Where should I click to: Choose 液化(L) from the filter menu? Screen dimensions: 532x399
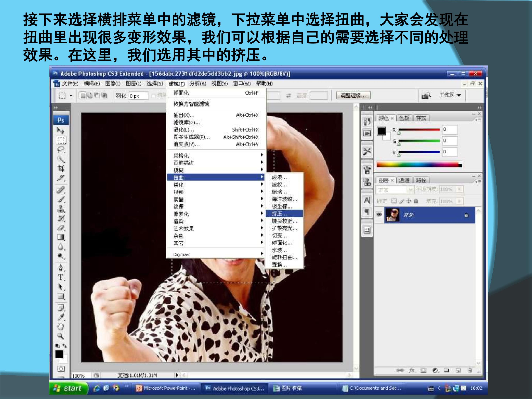click(216, 130)
